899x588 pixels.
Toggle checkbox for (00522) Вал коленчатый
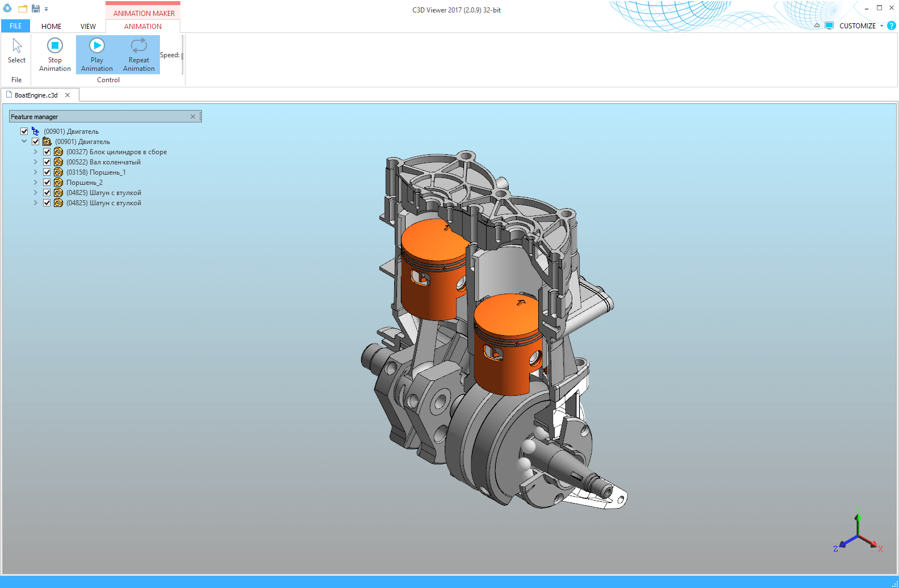pyautogui.click(x=47, y=162)
